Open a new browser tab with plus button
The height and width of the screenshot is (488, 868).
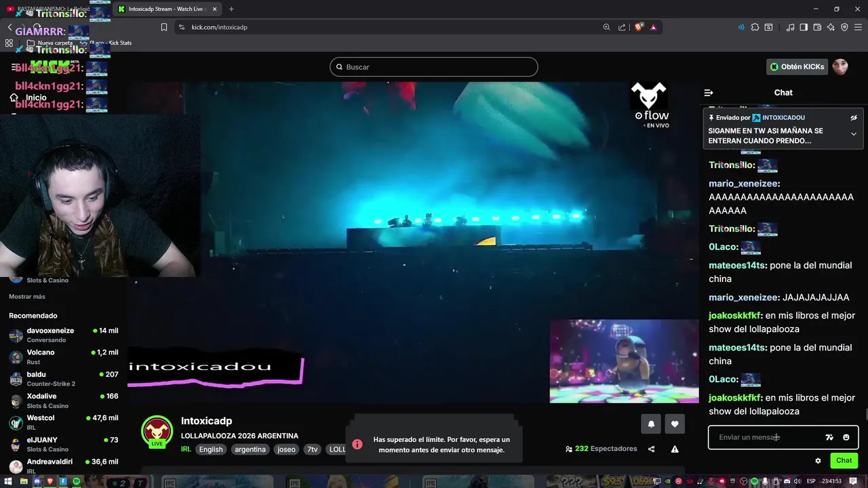231,9
